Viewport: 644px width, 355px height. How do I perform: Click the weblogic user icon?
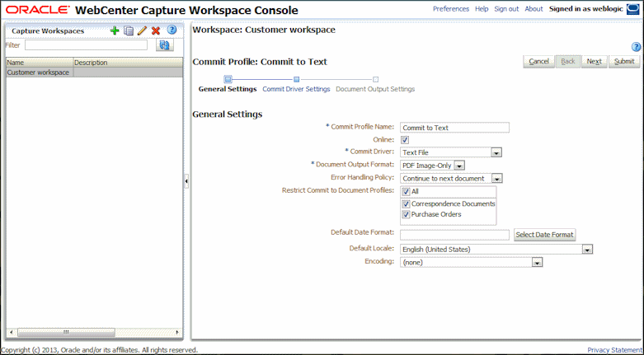pyautogui.click(x=632, y=9)
